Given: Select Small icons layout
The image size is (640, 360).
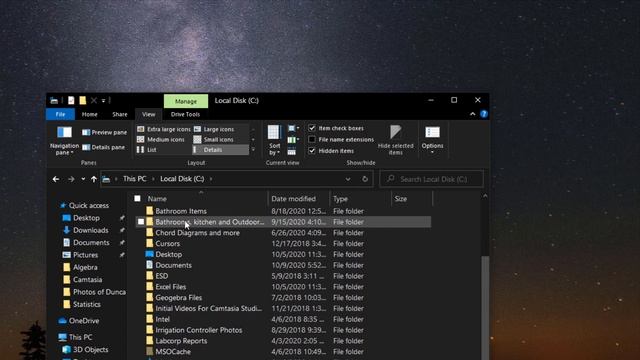Looking at the screenshot, I should tap(214, 140).
